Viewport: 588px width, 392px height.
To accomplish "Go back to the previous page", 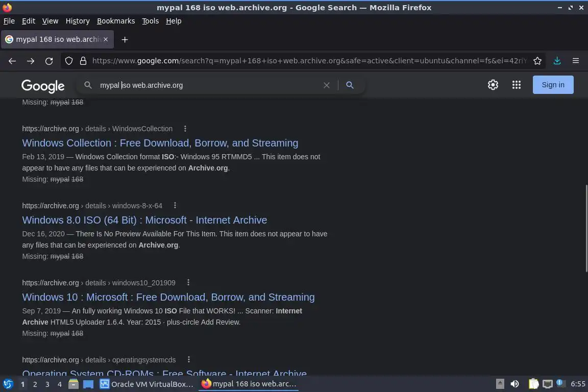I will pos(12,61).
